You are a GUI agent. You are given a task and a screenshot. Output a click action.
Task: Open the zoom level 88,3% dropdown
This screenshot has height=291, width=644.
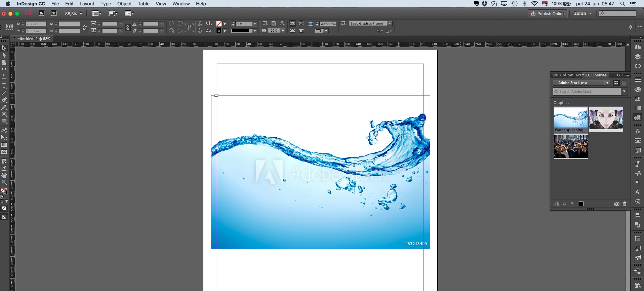(81, 14)
